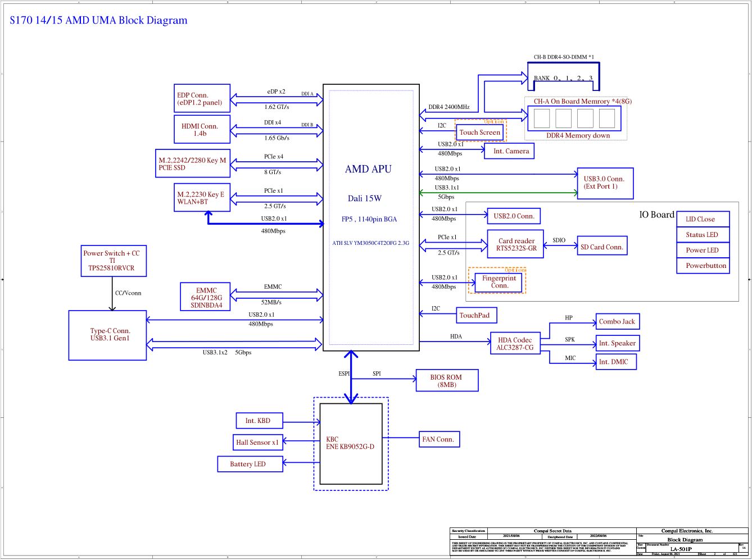Select the BIOS ROM (8MB) block
Viewport: 752px width, 560px height.
point(447,381)
